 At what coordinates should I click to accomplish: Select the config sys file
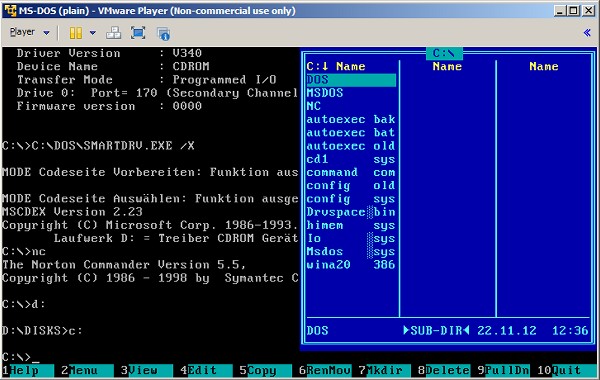[x=351, y=199]
